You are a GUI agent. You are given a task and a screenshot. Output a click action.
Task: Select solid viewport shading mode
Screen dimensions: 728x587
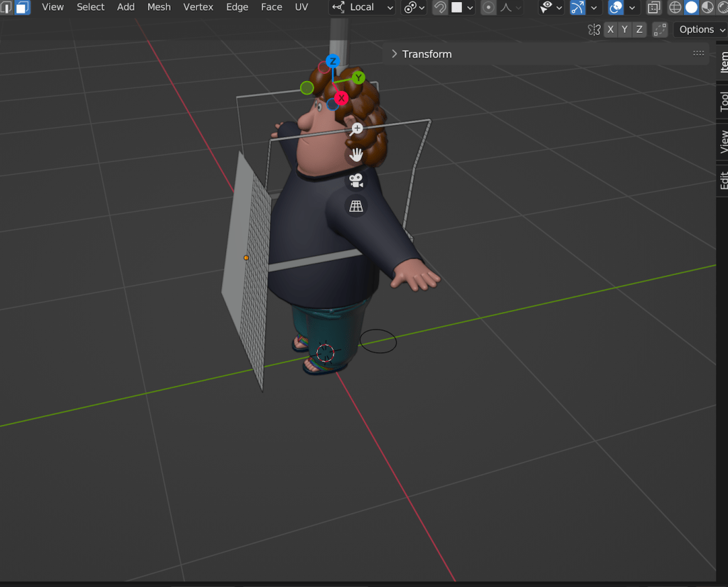coord(690,8)
